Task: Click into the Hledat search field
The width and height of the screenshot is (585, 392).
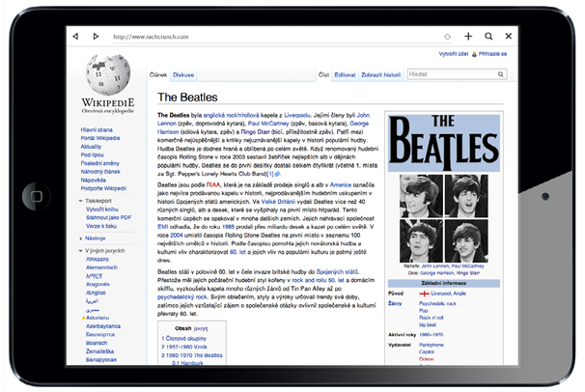Action: coord(449,73)
